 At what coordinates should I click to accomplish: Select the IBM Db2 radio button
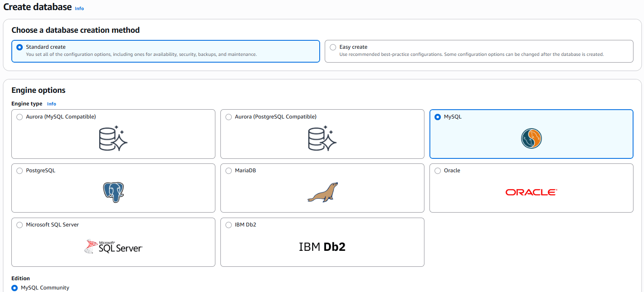(228, 225)
